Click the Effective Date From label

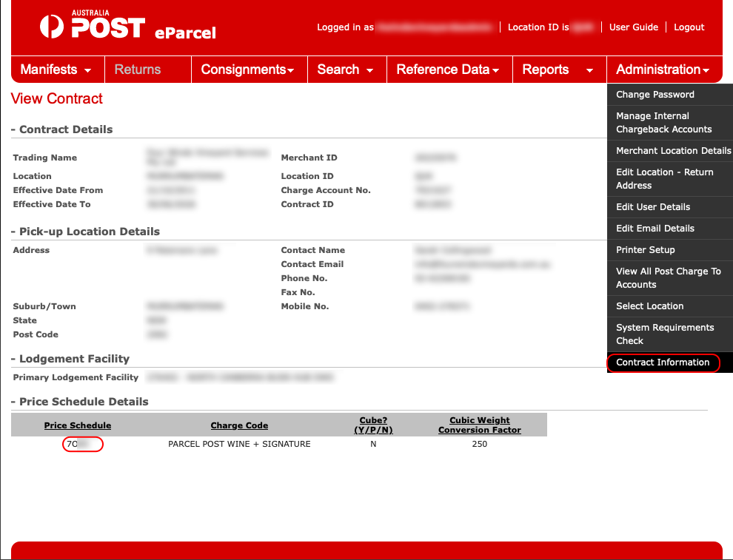click(58, 190)
